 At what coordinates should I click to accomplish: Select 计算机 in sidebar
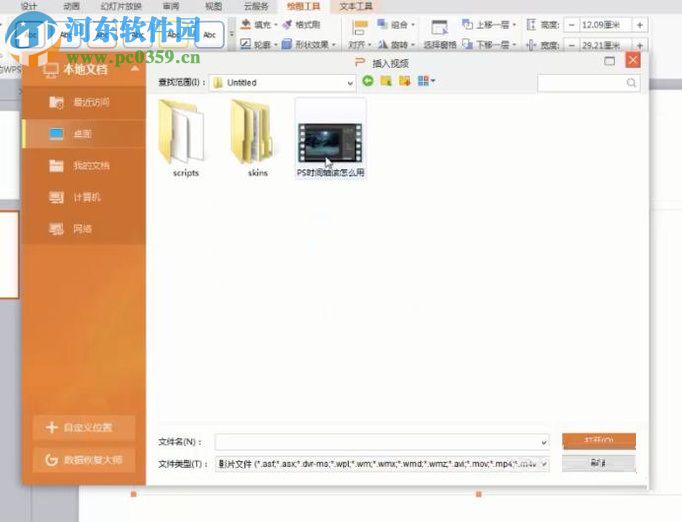point(84,197)
